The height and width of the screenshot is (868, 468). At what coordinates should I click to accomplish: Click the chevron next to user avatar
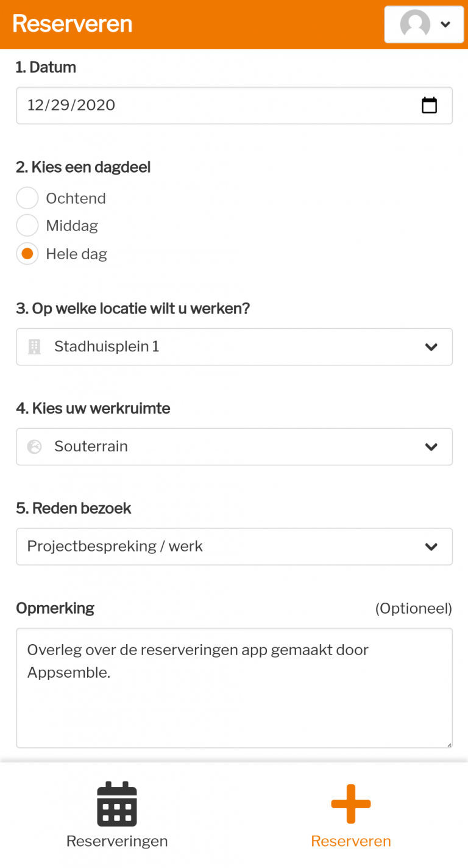445,24
